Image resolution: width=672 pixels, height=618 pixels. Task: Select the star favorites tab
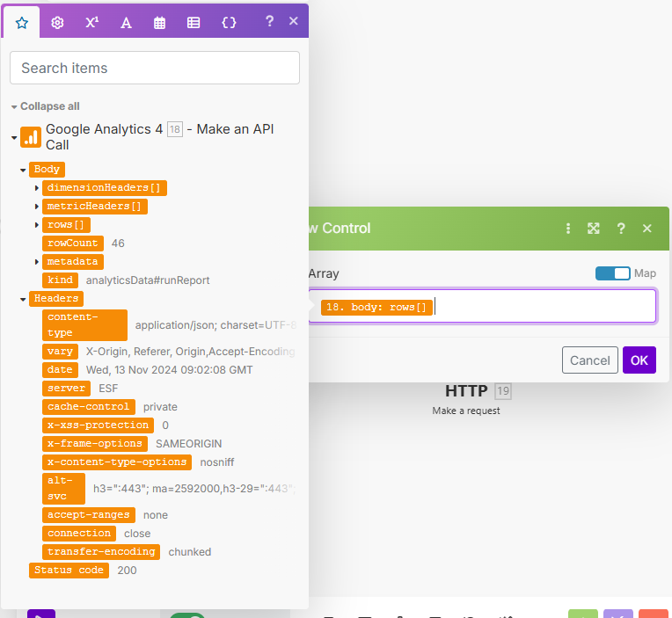point(21,23)
